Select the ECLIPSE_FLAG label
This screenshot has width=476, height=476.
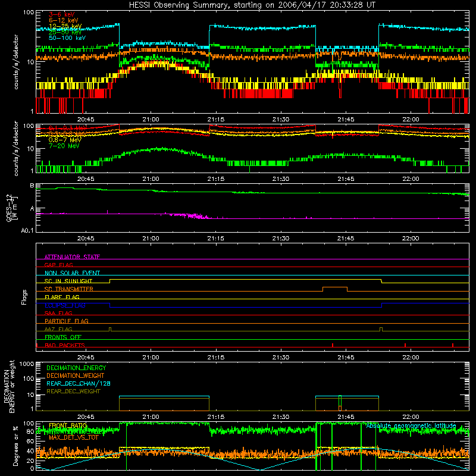coord(65,305)
